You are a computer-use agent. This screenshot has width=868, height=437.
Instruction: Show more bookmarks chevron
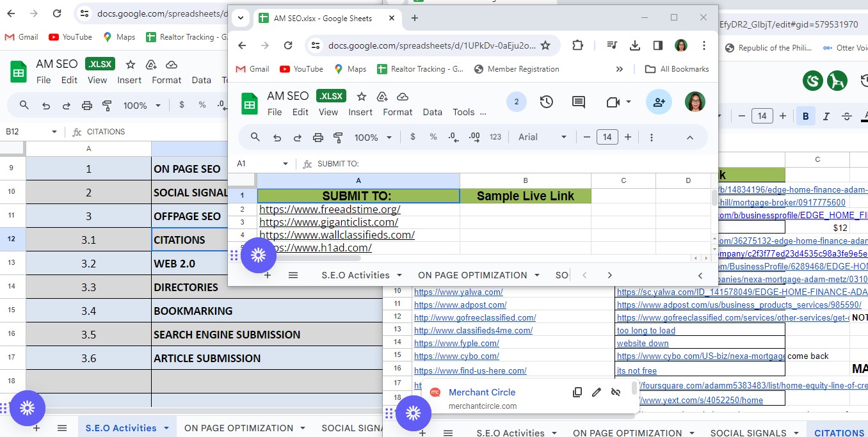619,69
